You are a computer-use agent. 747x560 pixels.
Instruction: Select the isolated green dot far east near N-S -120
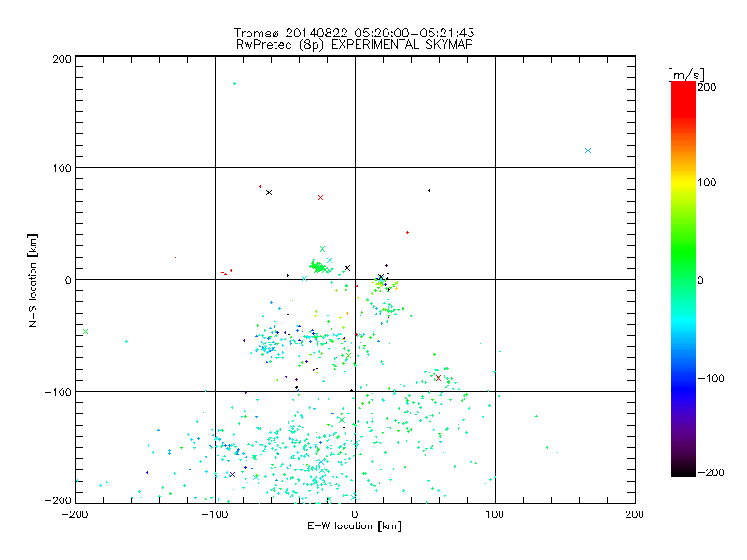pyautogui.click(x=536, y=416)
